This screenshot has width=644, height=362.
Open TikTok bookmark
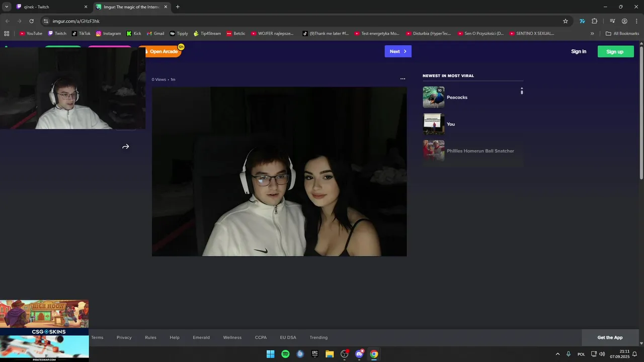click(x=81, y=34)
